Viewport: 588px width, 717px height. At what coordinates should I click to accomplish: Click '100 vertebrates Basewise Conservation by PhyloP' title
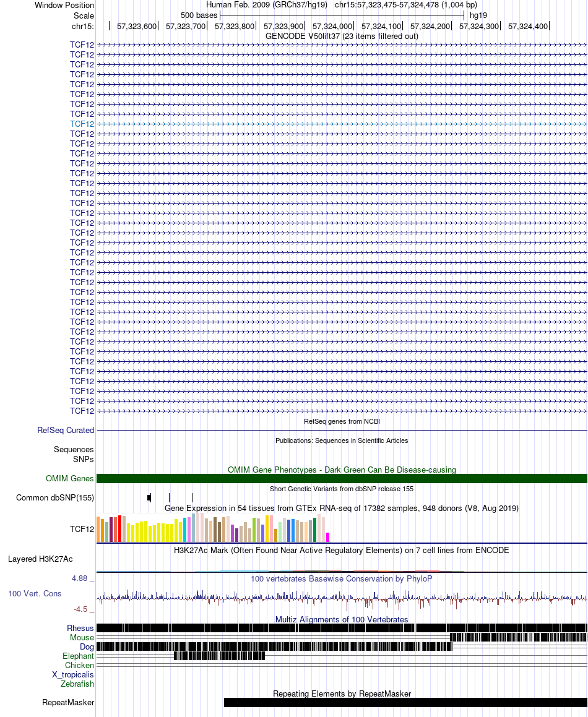pos(342,578)
